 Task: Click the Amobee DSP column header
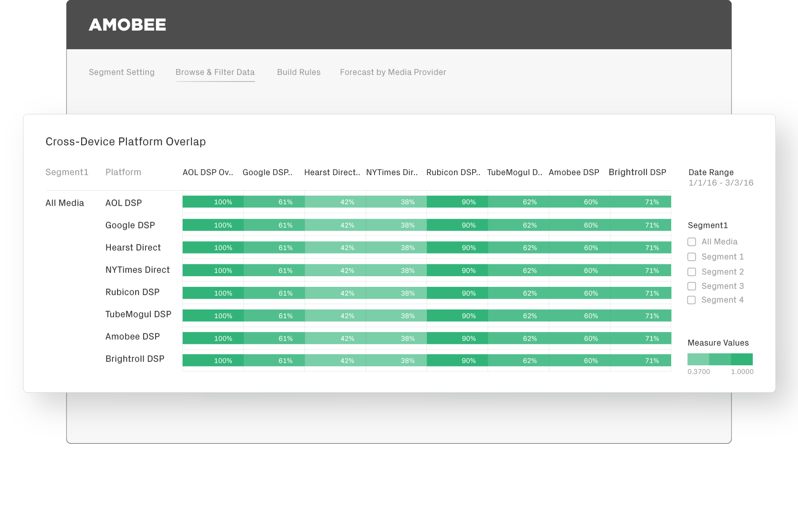pos(574,172)
